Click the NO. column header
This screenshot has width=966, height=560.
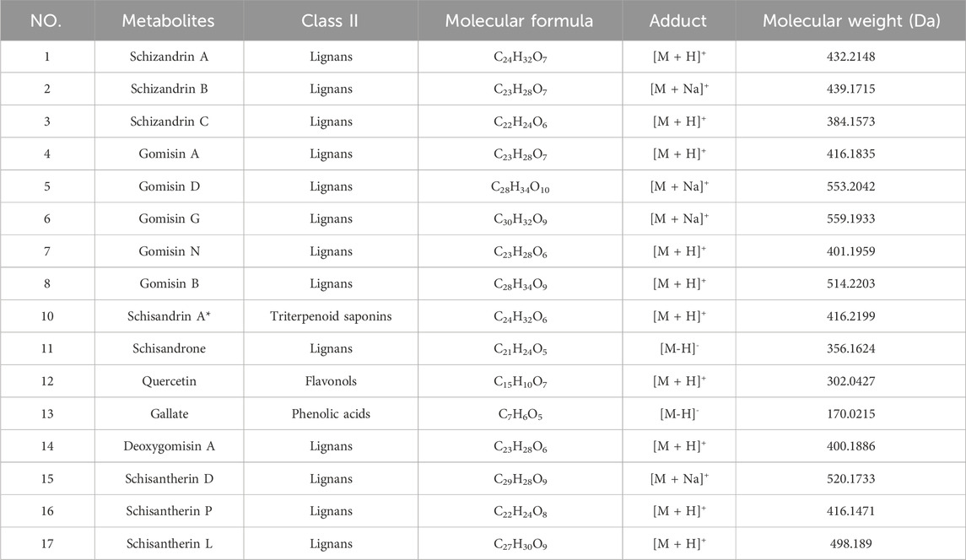(47, 21)
